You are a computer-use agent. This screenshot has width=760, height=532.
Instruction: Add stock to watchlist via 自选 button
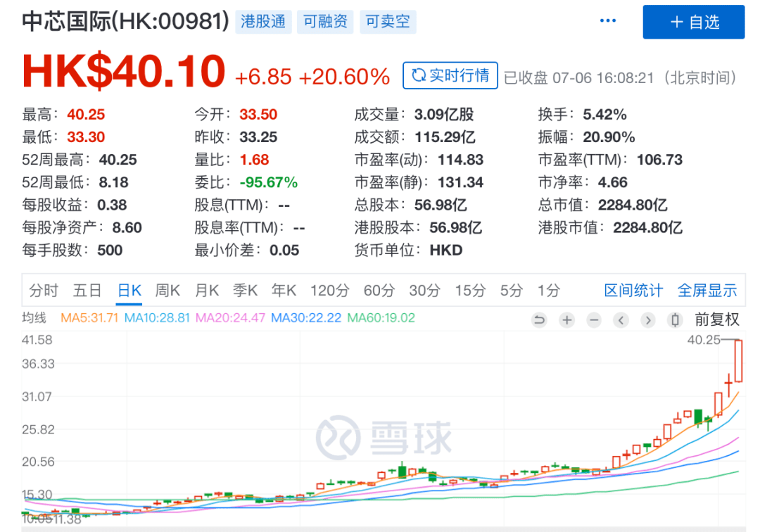pyautogui.click(x=694, y=22)
